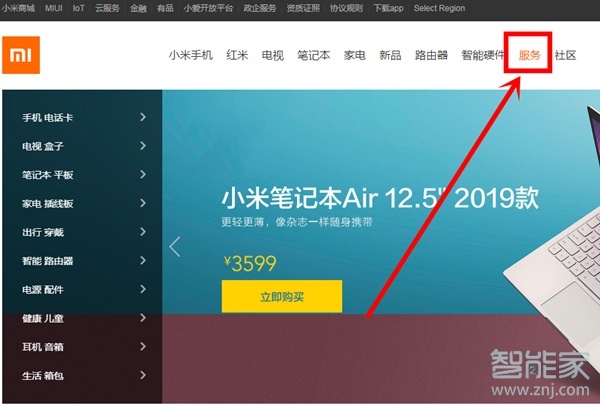Click the yellow 立即购买 button
This screenshot has height=409, width=600.
(282, 297)
